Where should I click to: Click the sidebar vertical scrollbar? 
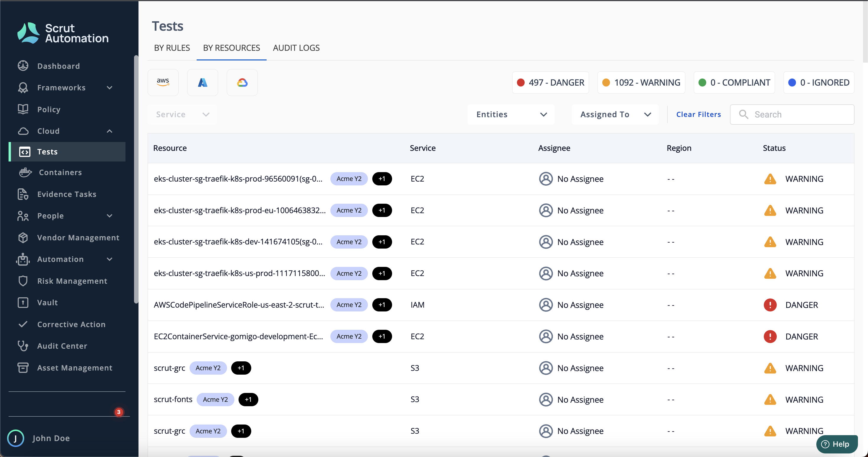click(x=136, y=179)
